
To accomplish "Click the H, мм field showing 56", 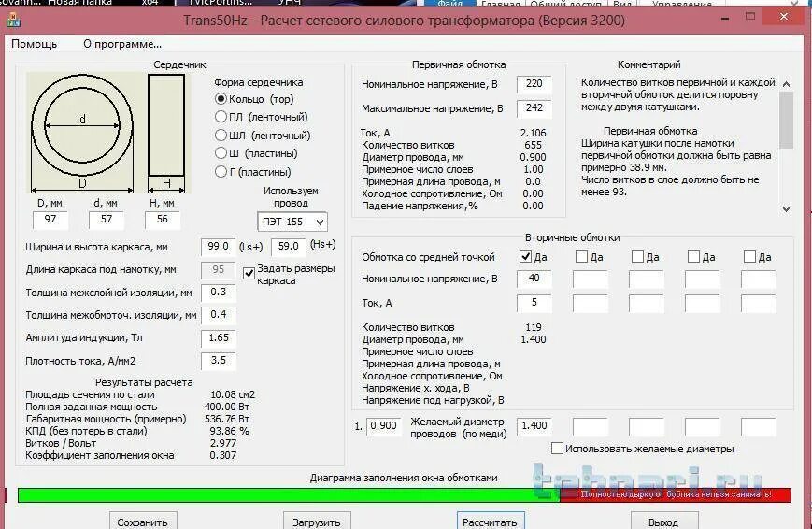I will pyautogui.click(x=162, y=220).
